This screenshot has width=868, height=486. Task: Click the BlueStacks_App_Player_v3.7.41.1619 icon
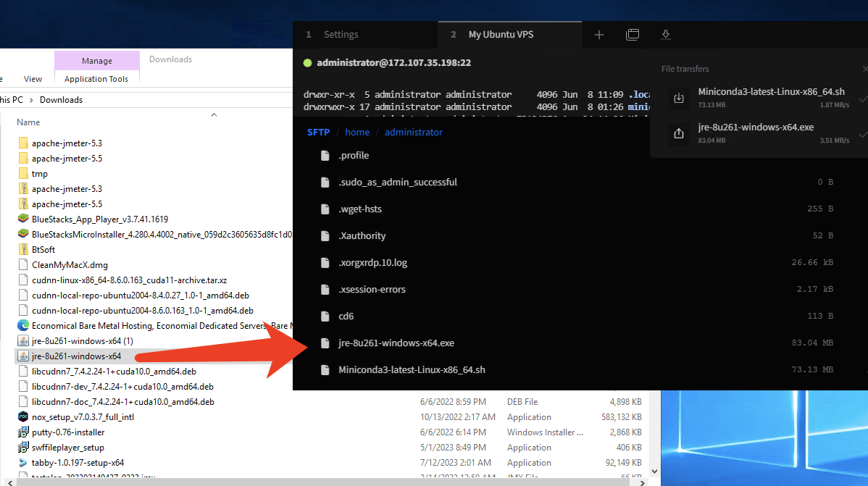click(x=23, y=219)
